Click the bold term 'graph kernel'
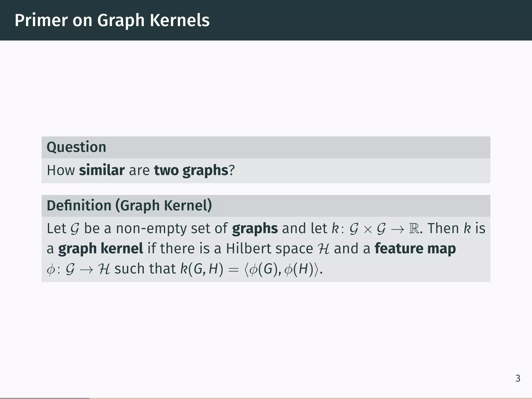The height and width of the screenshot is (399, 532). click(101, 249)
